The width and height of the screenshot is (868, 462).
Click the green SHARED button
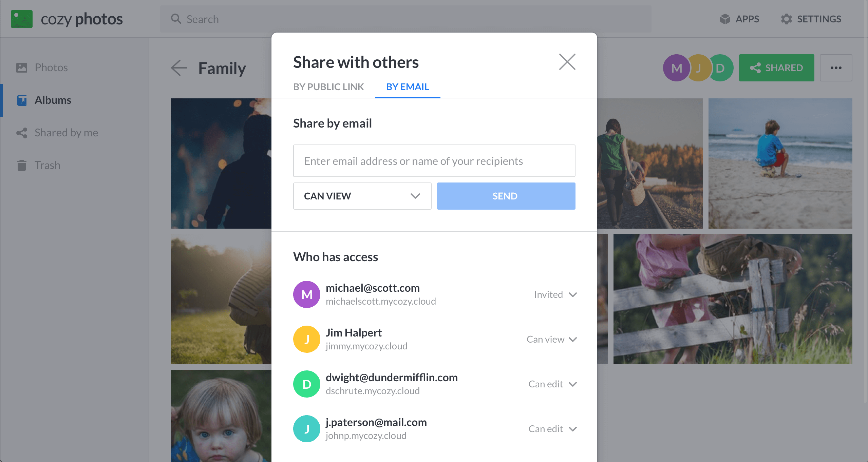[x=776, y=68]
